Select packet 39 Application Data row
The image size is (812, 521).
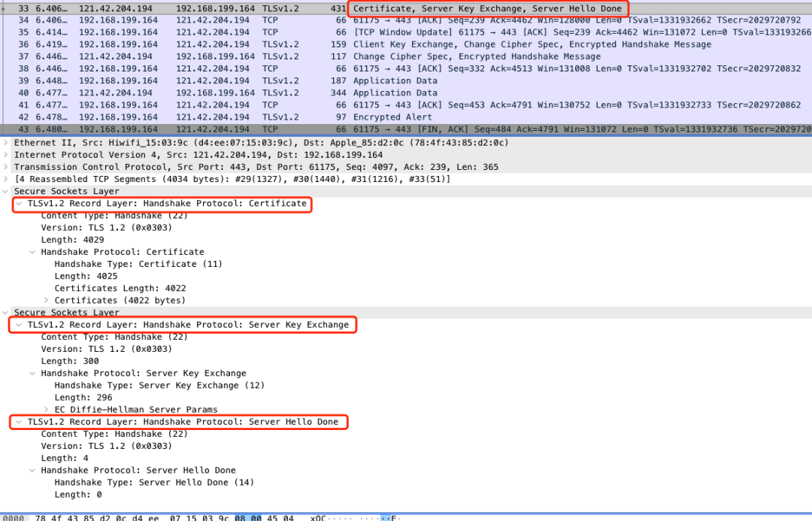pos(406,80)
